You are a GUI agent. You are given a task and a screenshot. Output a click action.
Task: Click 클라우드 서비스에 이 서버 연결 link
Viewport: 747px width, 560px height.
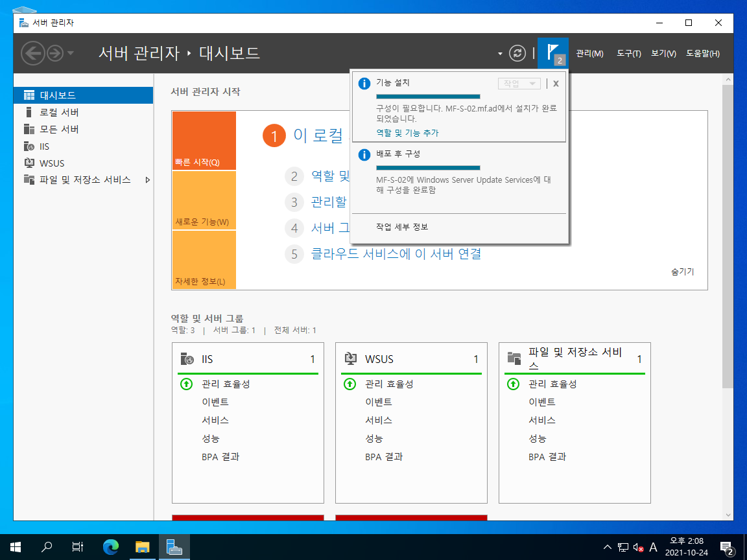(x=396, y=254)
